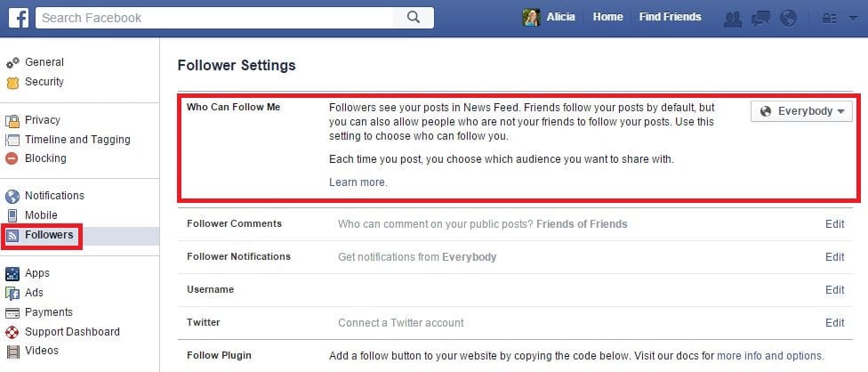Open General settings
The width and height of the screenshot is (868, 372).
44,62
